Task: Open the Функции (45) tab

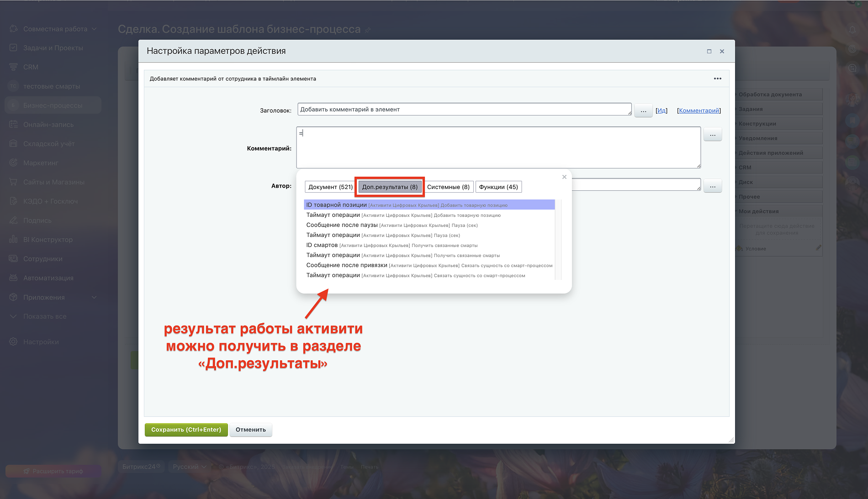Action: [x=498, y=187]
